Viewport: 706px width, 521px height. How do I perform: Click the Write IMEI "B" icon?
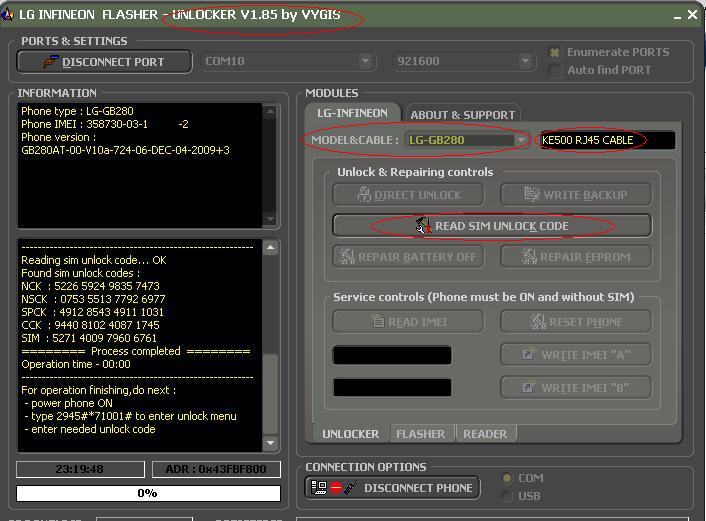529,386
